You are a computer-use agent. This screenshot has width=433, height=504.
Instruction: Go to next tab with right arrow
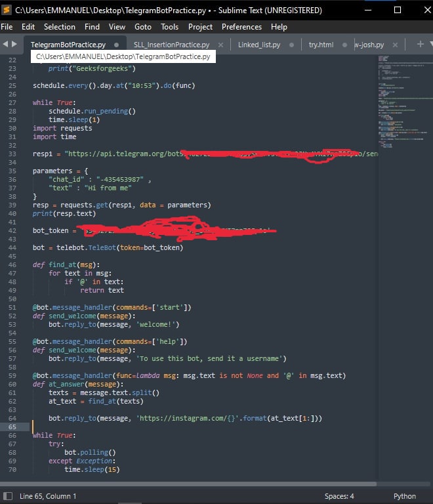[x=14, y=44]
